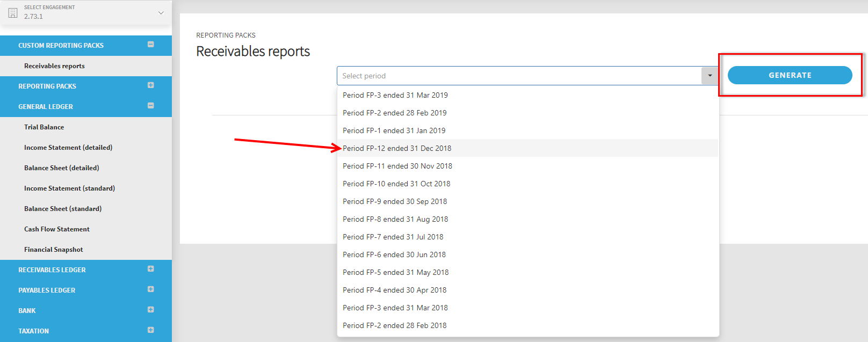The width and height of the screenshot is (868, 342).
Task: Select Period FP-3 ended 31 Mar 2019
Action: (x=528, y=95)
